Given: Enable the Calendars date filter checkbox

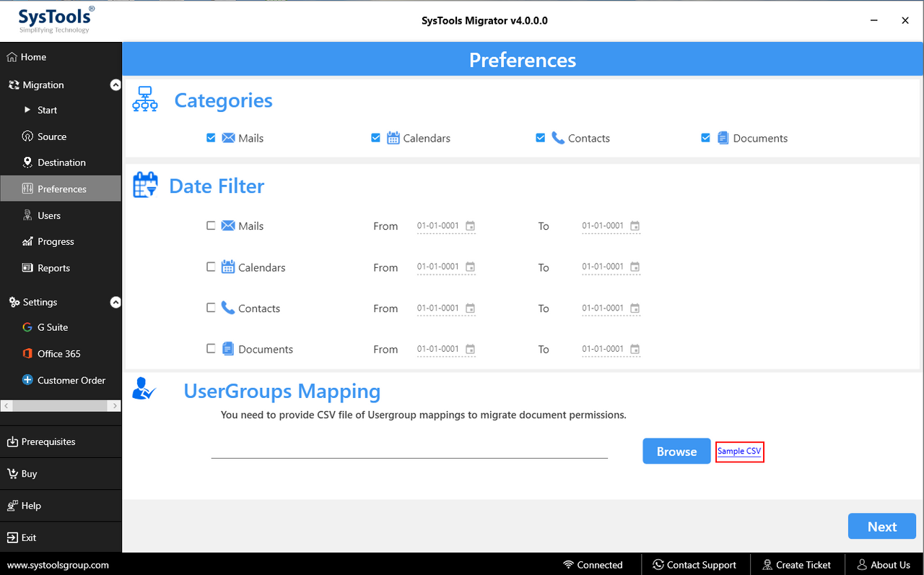Looking at the screenshot, I should [x=211, y=267].
